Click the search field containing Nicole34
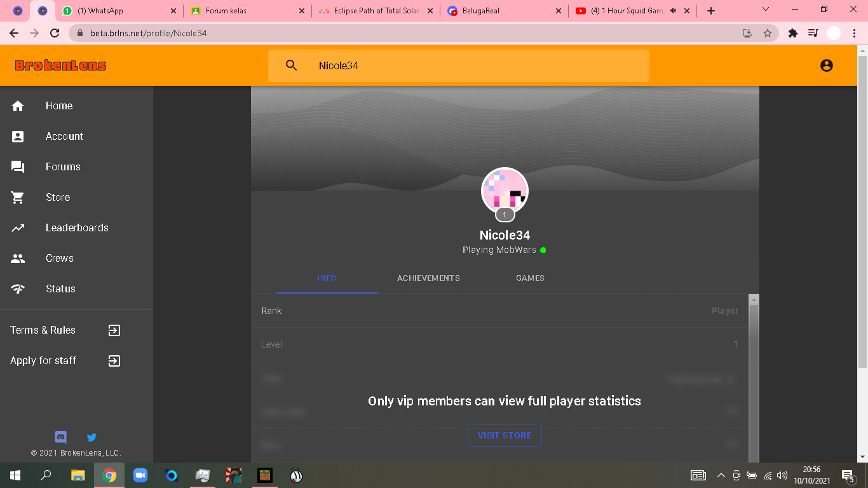 pos(458,65)
